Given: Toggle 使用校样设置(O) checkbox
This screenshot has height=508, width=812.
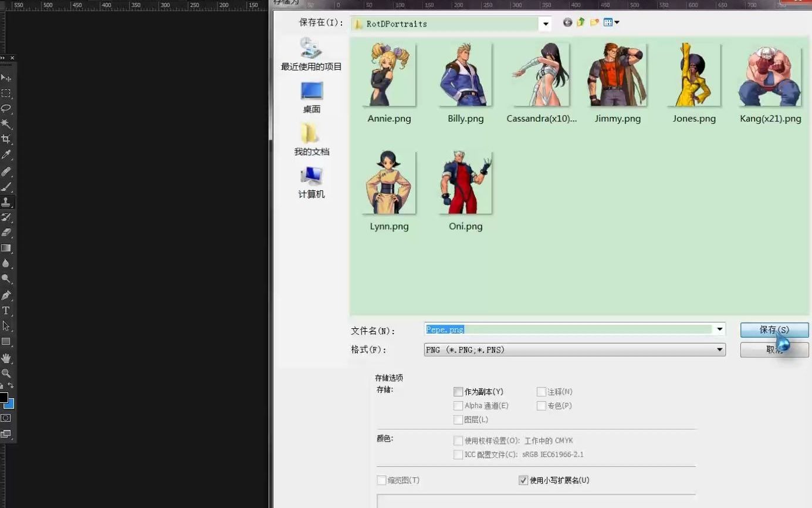Looking at the screenshot, I should (458, 440).
